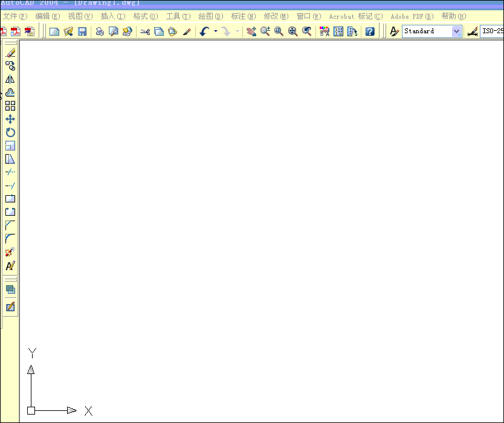Click the Copy to clipboard icon

(159, 31)
